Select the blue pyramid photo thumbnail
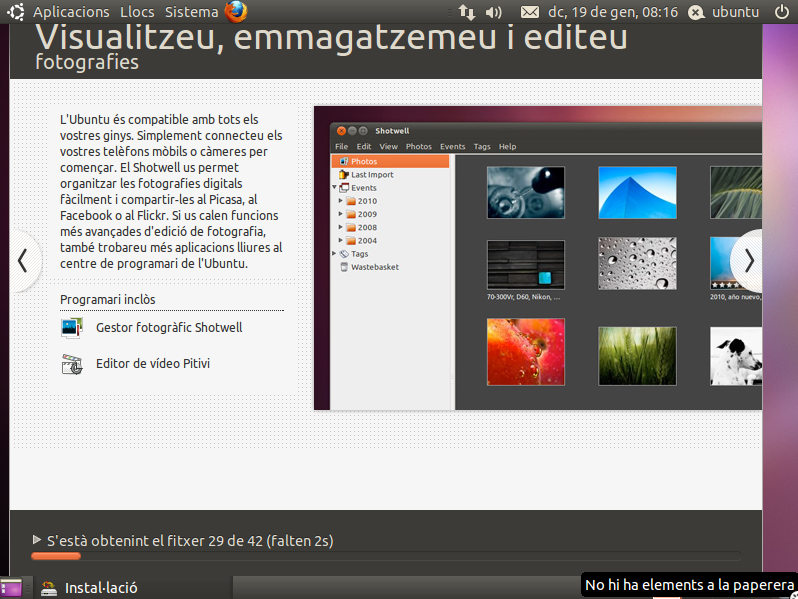 pyautogui.click(x=637, y=193)
